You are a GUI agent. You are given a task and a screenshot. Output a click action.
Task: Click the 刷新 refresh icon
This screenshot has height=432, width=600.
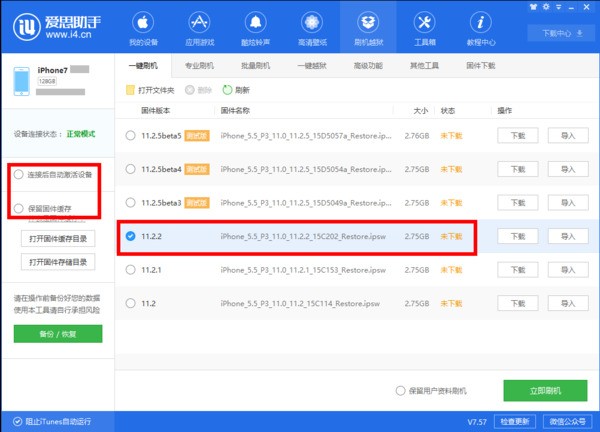tap(228, 90)
